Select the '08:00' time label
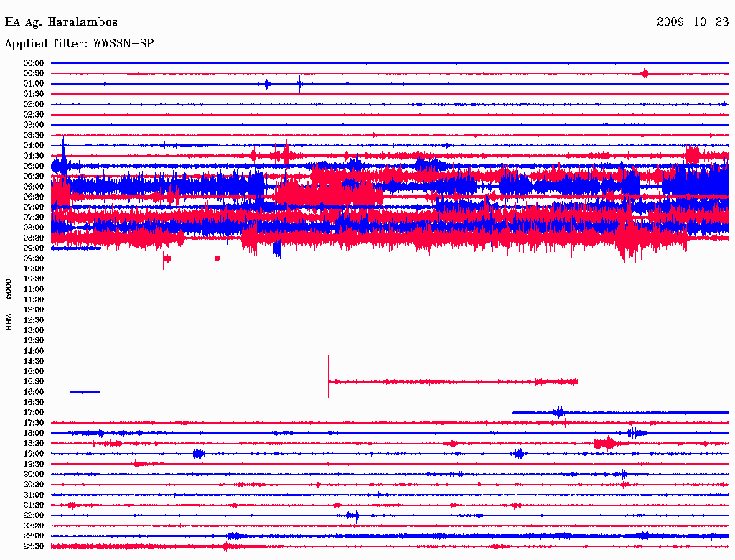This screenshot has height=560, width=735. [x=34, y=228]
